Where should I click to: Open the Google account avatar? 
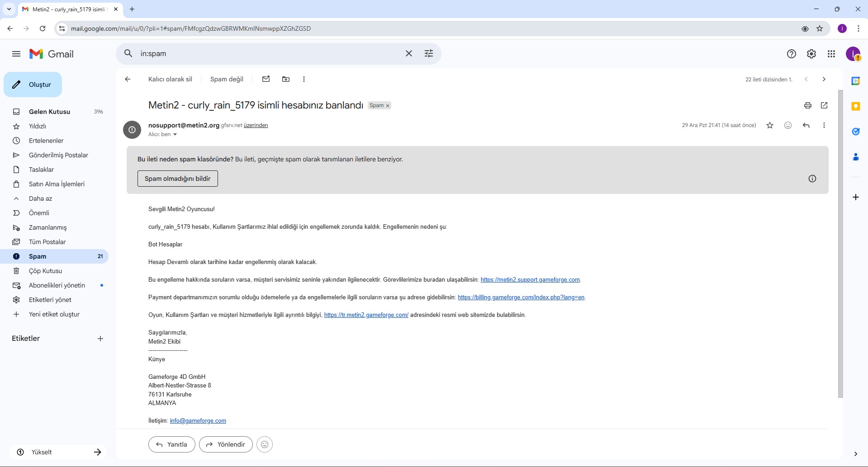click(853, 54)
